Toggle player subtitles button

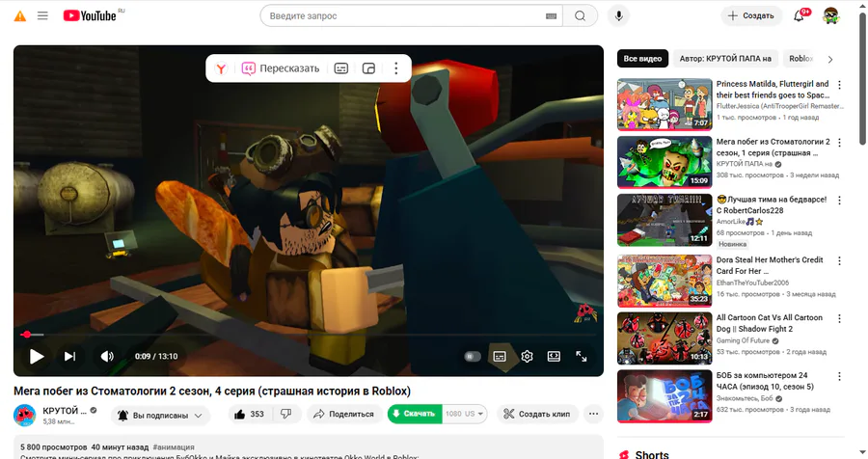(x=500, y=357)
